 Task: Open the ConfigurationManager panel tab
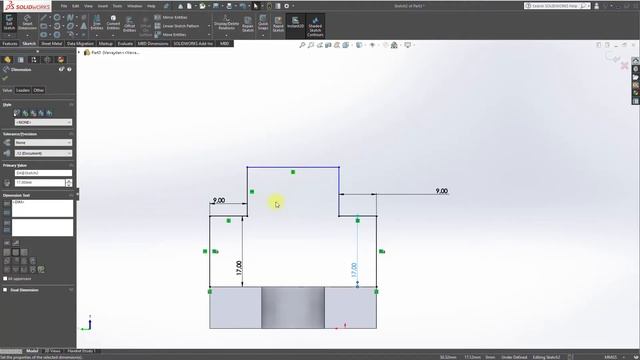click(34, 60)
